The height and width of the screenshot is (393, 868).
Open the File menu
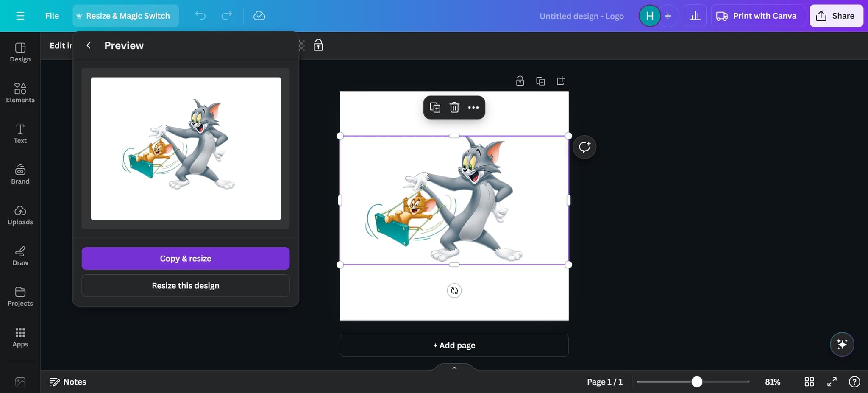pos(52,16)
